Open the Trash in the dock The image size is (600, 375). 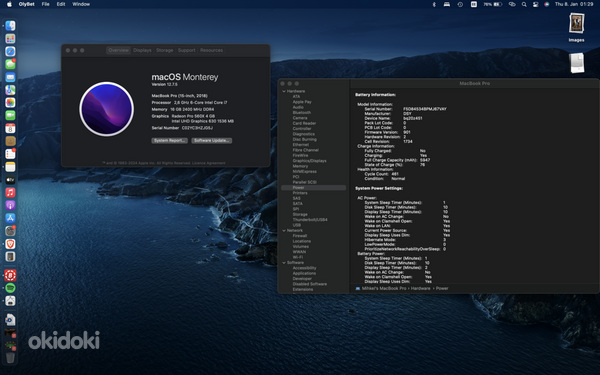pos(10,357)
